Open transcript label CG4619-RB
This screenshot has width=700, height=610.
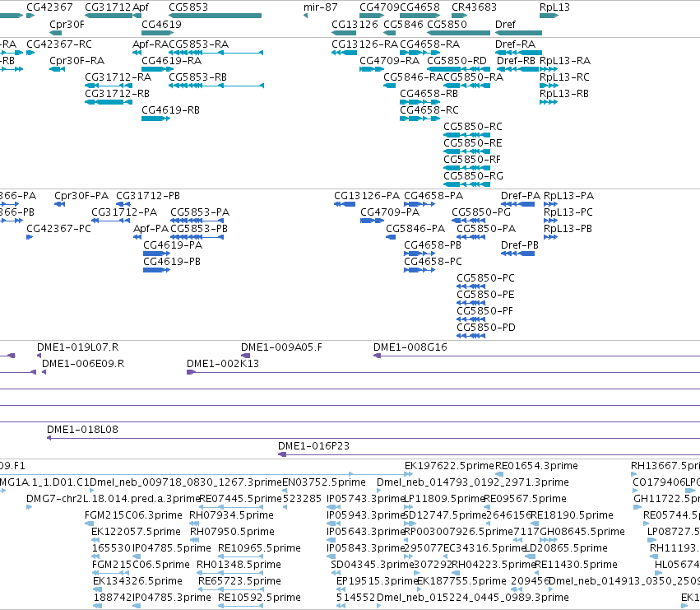tap(170, 110)
